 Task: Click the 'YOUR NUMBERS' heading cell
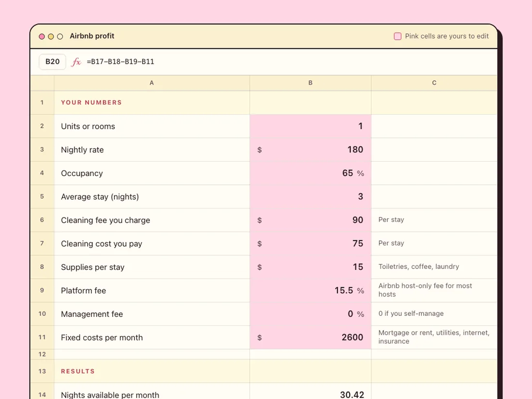click(152, 103)
